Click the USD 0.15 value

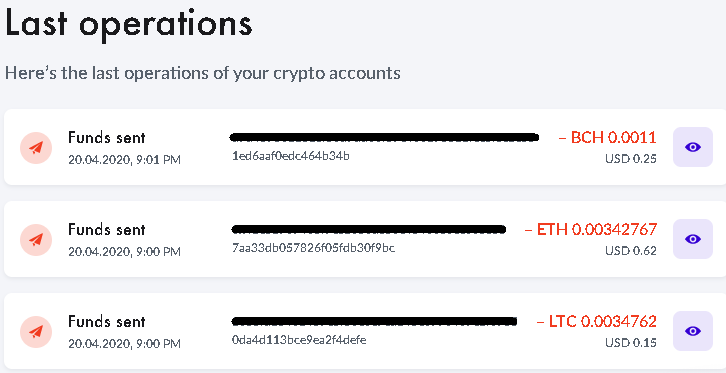click(x=631, y=343)
